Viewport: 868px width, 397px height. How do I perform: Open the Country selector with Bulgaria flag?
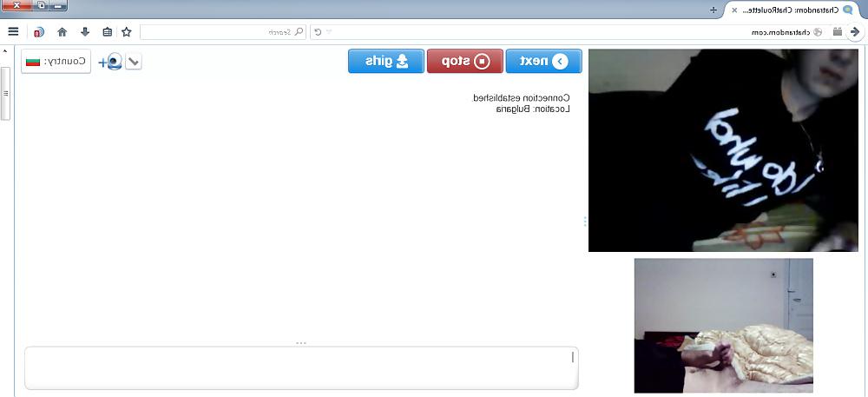56,61
